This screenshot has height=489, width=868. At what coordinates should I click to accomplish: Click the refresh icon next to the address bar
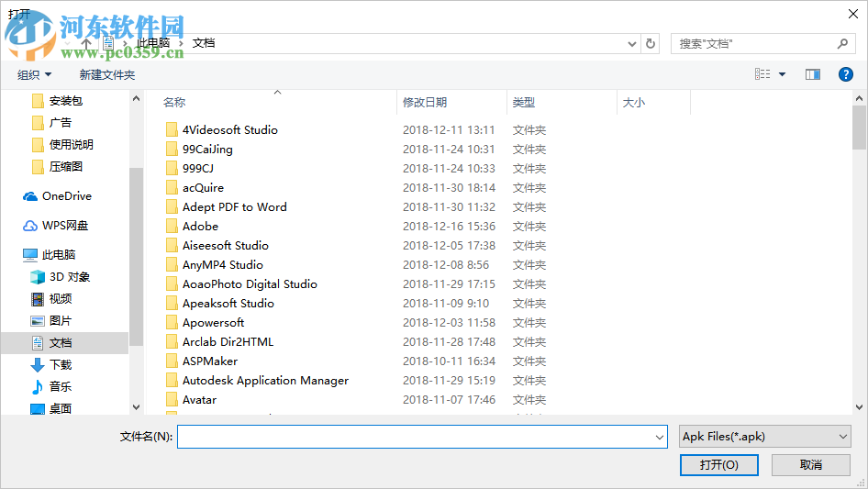[651, 43]
